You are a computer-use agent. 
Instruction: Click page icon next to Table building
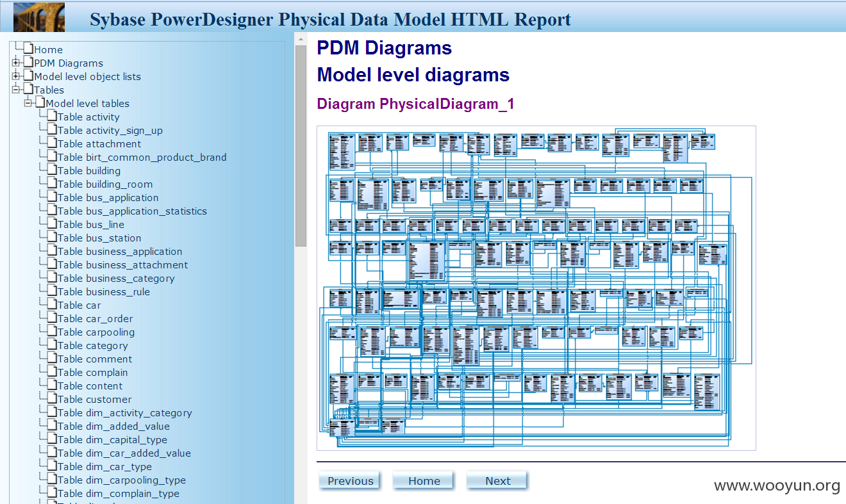point(52,170)
